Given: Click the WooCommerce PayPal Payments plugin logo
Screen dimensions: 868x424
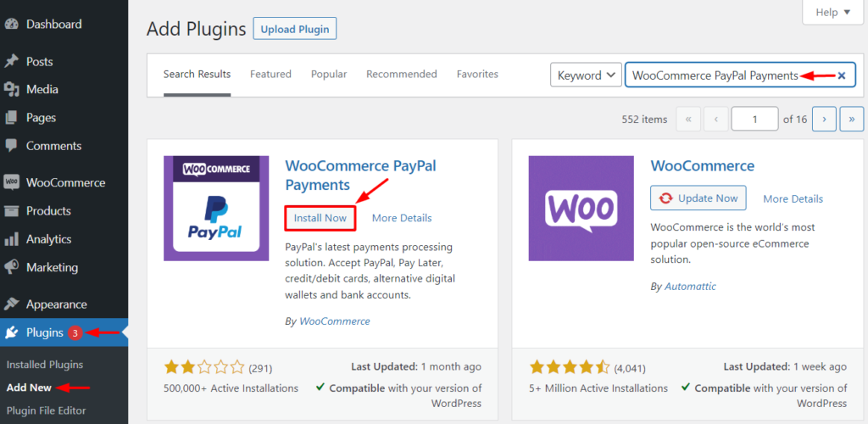Looking at the screenshot, I should pos(216,208).
